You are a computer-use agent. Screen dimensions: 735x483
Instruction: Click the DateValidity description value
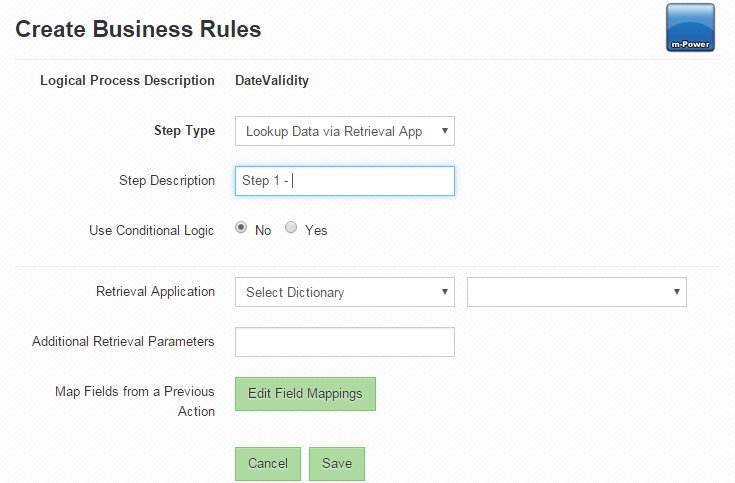click(272, 81)
